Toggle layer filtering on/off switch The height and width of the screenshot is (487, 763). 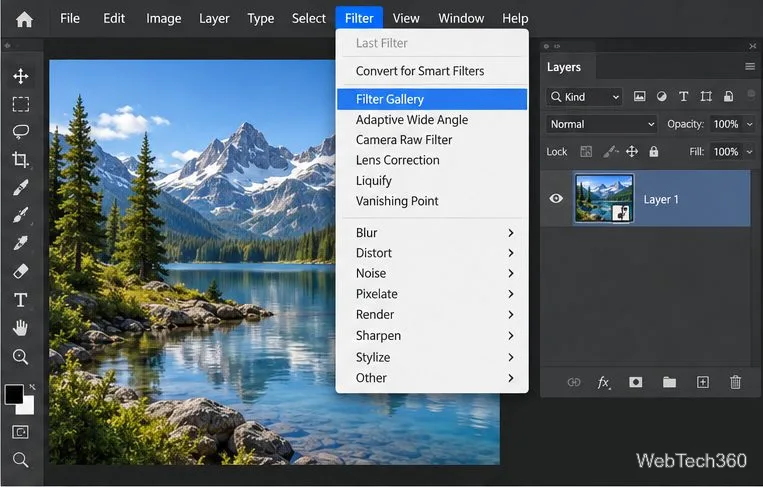(751, 93)
